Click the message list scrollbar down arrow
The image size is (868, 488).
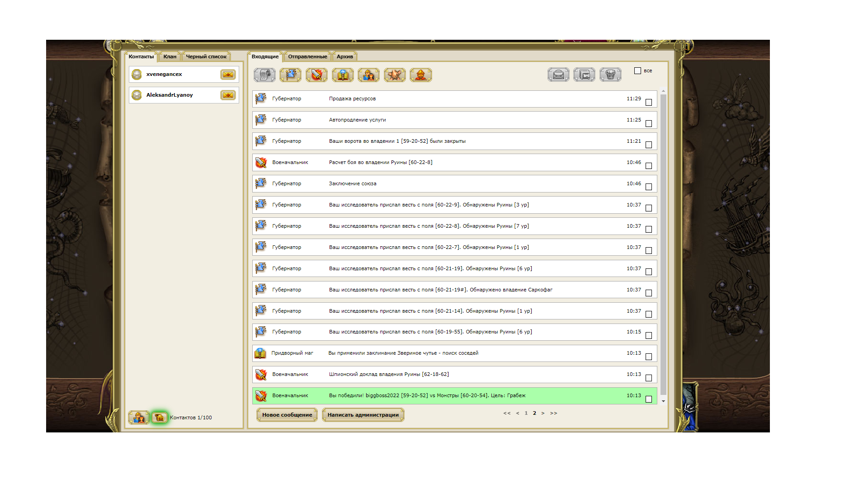pyautogui.click(x=663, y=401)
